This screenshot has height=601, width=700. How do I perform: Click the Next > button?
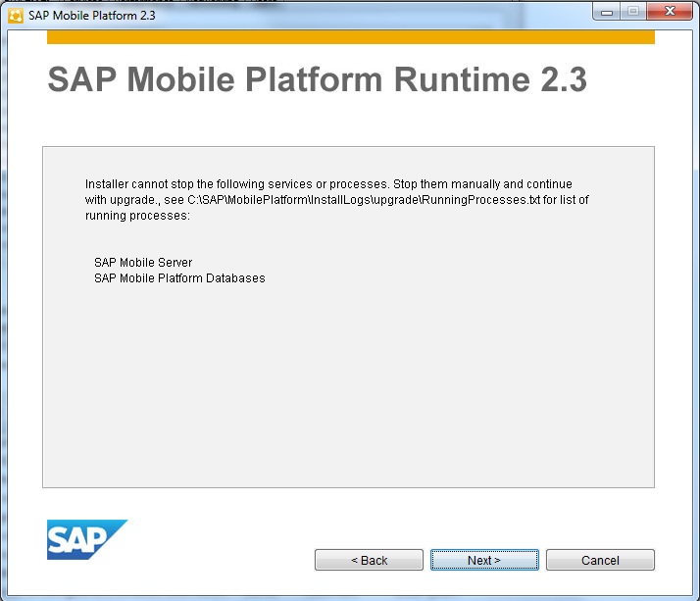pyautogui.click(x=484, y=560)
